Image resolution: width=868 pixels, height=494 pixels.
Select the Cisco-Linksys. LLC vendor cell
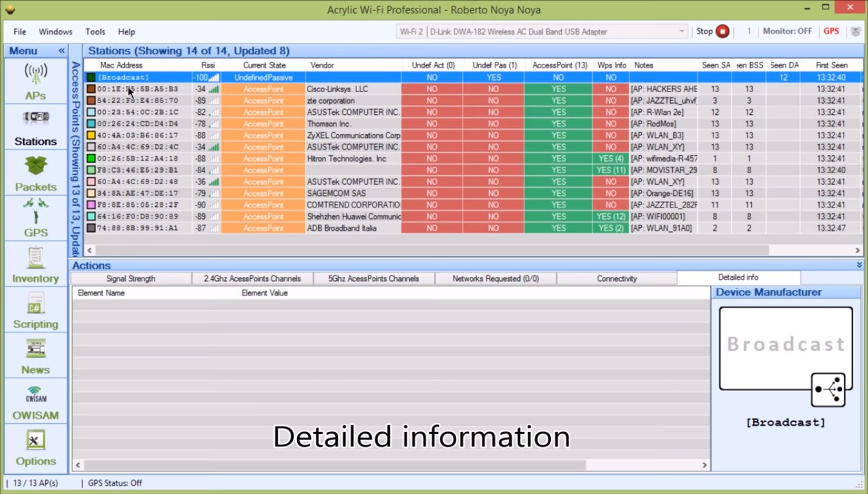[353, 89]
